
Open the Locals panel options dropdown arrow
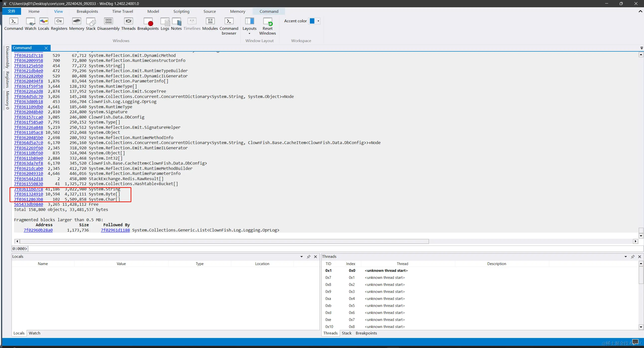point(302,257)
